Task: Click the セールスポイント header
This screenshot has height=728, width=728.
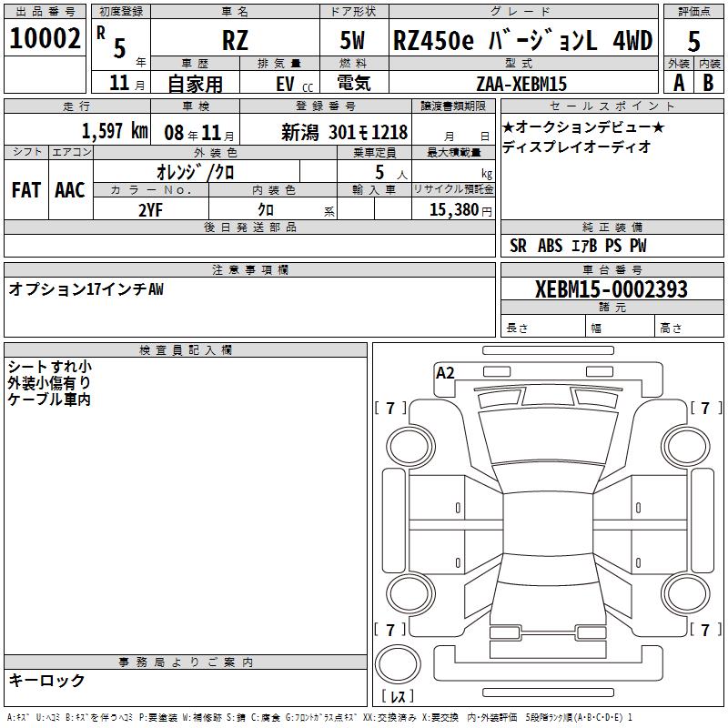Action: (x=612, y=106)
